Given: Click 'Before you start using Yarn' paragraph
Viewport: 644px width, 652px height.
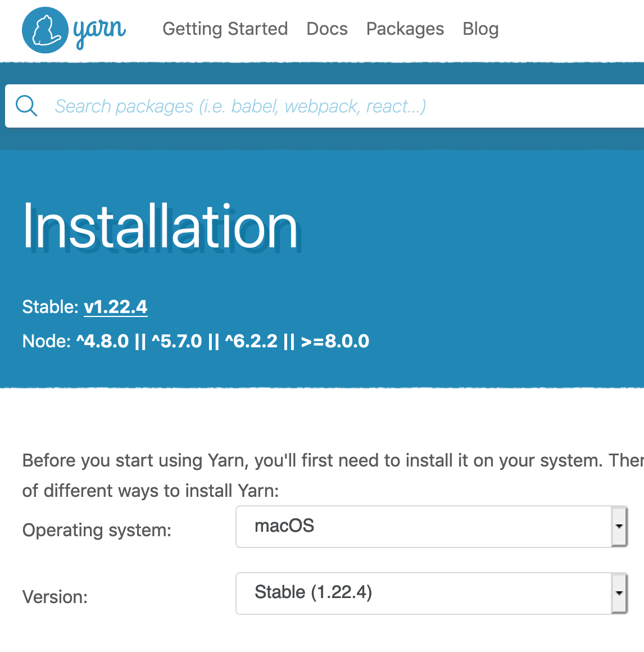Looking at the screenshot, I should coord(333,476).
